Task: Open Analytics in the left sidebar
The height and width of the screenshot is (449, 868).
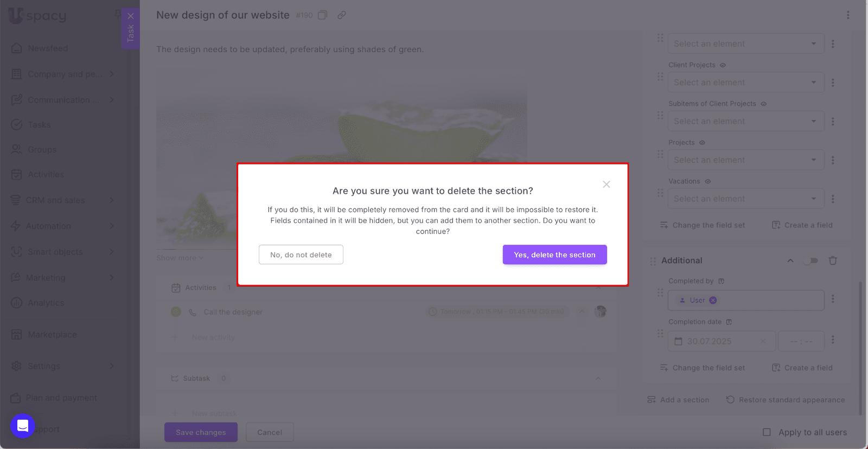Action: point(46,303)
